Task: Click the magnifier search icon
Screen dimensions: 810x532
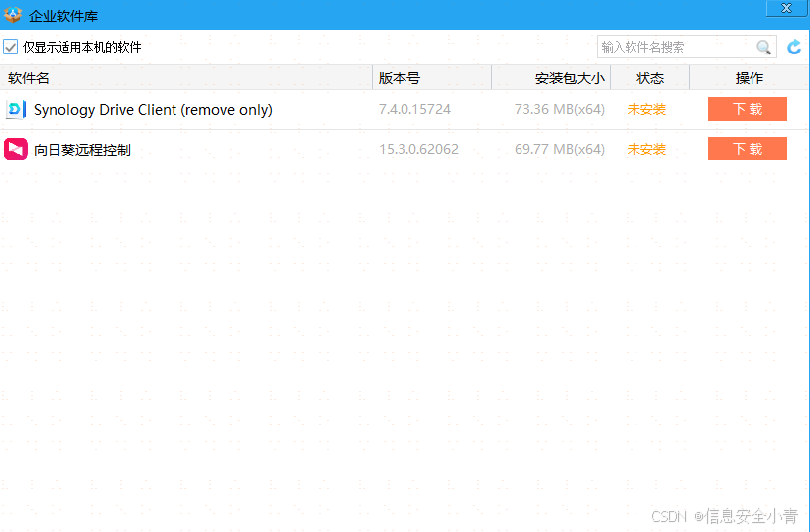Action: 763,47
